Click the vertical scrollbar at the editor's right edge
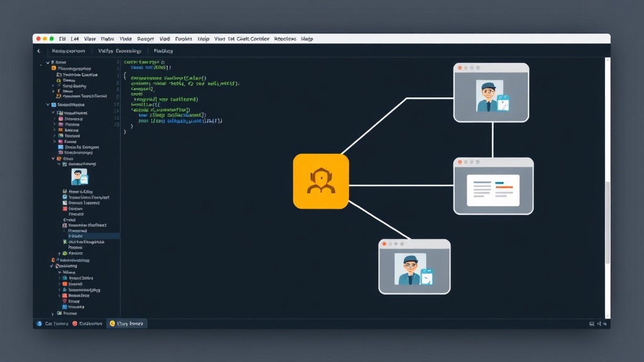Viewport: 644px width, 362px height. point(608,187)
